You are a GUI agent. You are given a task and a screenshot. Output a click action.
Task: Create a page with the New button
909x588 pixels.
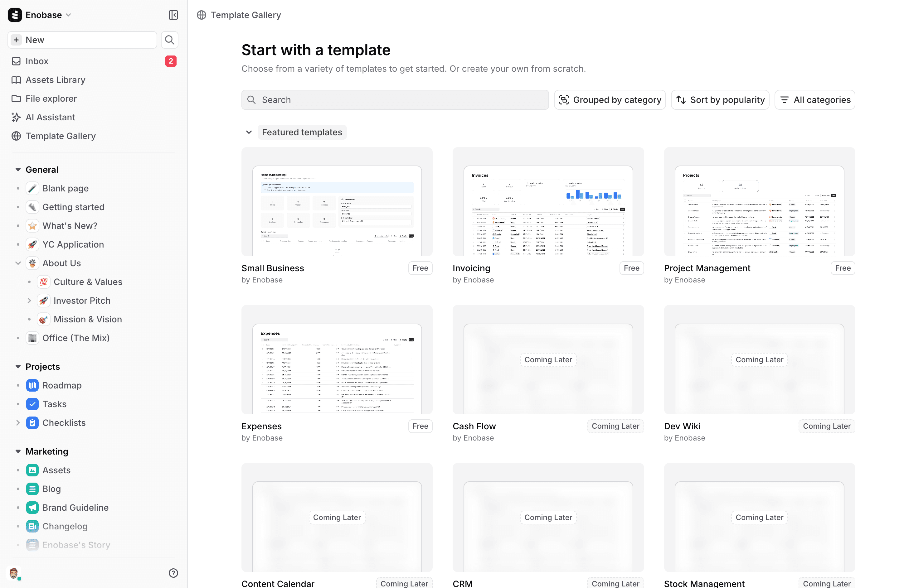coord(82,40)
